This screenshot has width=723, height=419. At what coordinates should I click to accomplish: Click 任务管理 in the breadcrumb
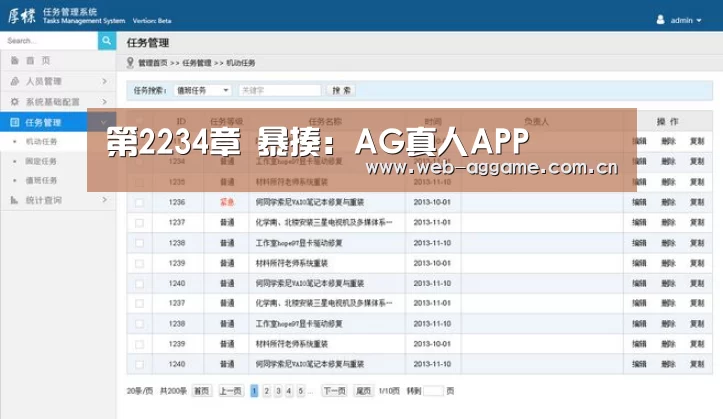[x=196, y=63]
